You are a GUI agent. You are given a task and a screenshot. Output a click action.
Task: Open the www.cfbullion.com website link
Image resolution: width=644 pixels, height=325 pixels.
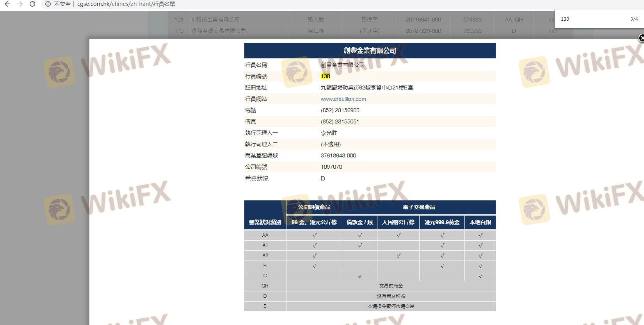tap(343, 99)
